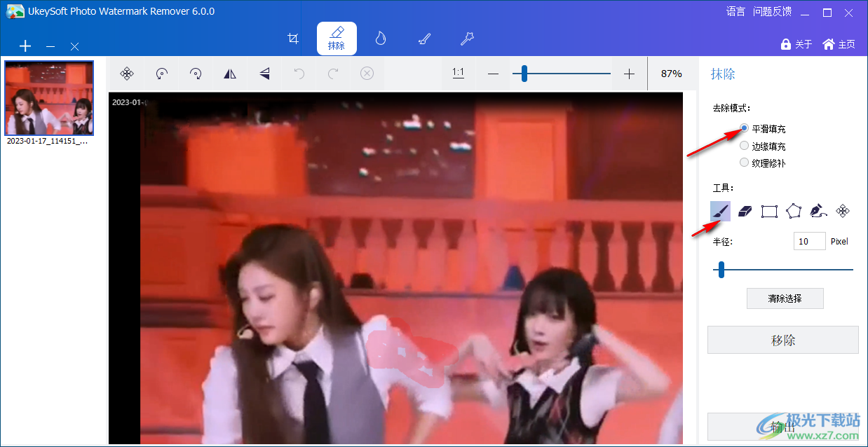Rotate image clockwise

point(196,73)
